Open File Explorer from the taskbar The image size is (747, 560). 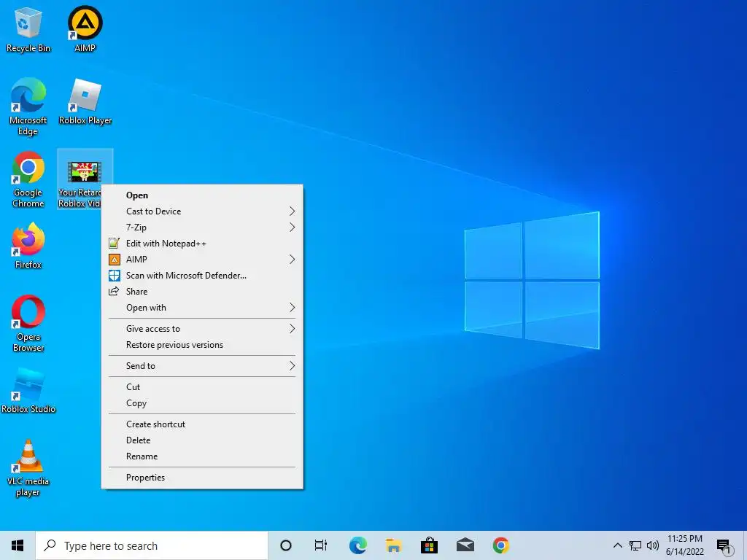pyautogui.click(x=393, y=545)
